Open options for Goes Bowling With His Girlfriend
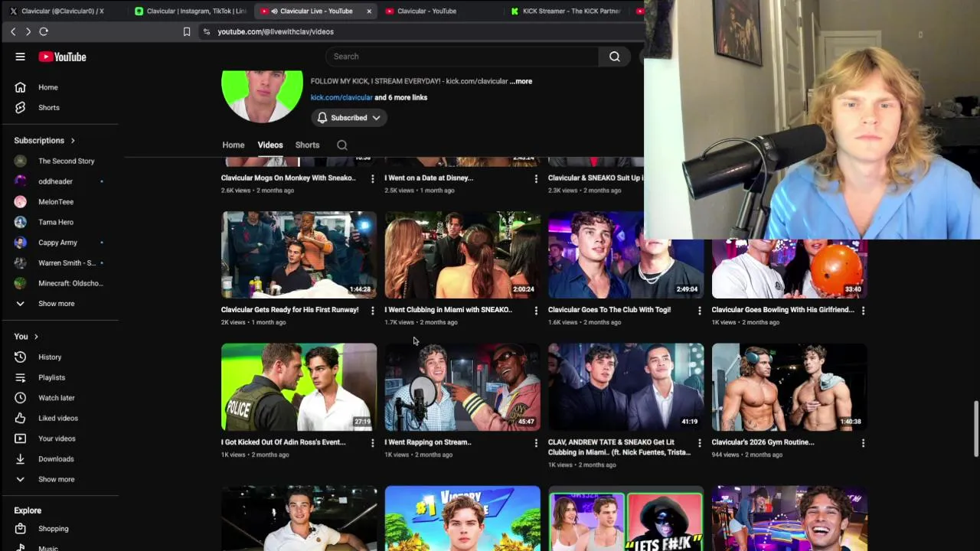This screenshot has height=551, width=980. click(863, 310)
